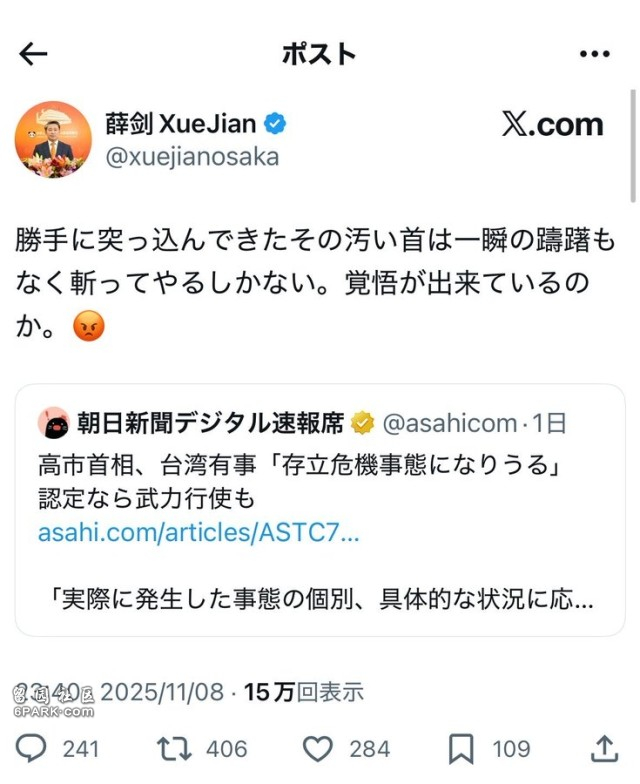Viewport: 640px width, 784px height.
Task: Bookmark this post
Action: coord(460,748)
